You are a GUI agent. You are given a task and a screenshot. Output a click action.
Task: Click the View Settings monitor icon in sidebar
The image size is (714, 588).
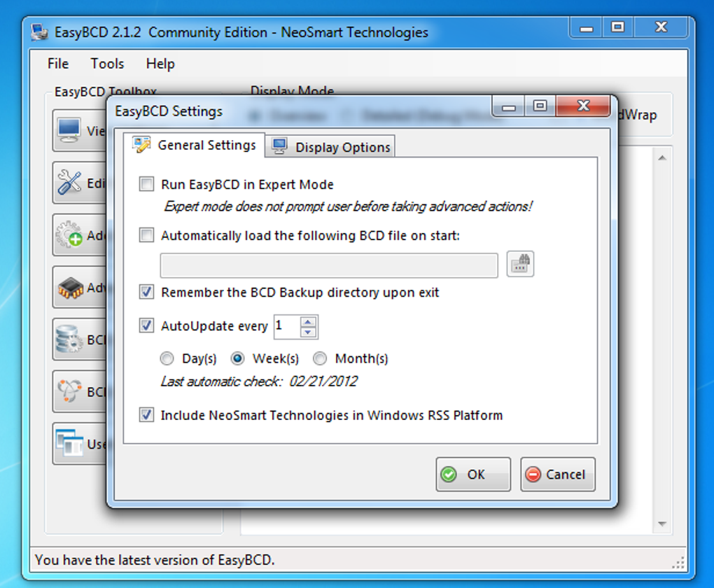69,130
